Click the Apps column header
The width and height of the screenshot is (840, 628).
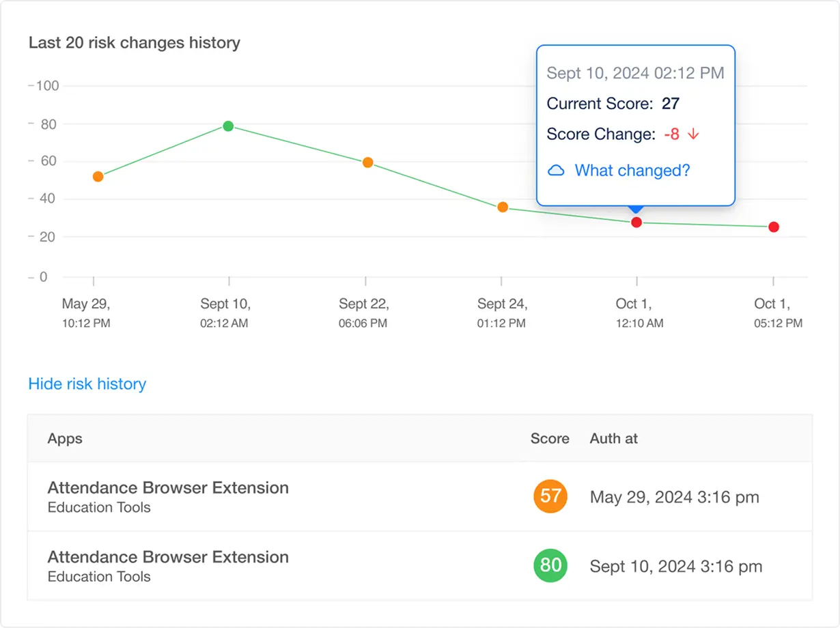(65, 438)
